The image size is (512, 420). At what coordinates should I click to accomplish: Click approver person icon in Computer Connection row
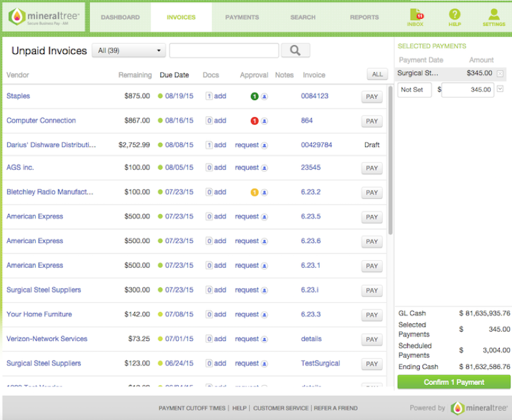tap(264, 121)
